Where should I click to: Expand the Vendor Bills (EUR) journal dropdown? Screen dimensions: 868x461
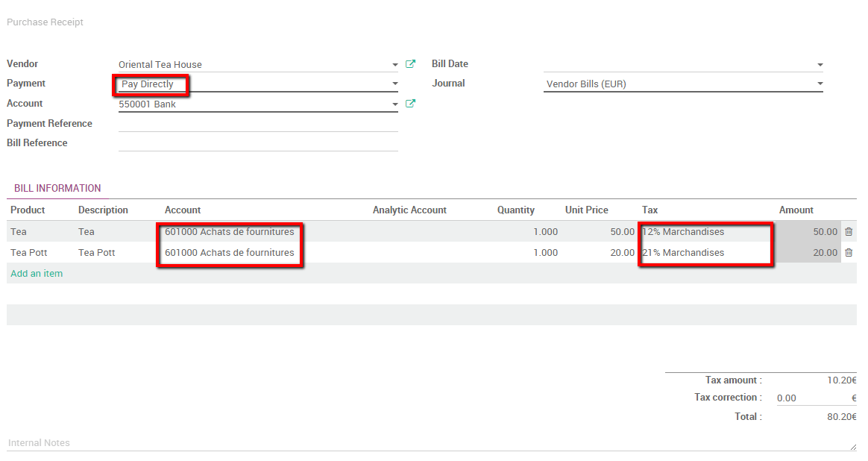tap(819, 84)
